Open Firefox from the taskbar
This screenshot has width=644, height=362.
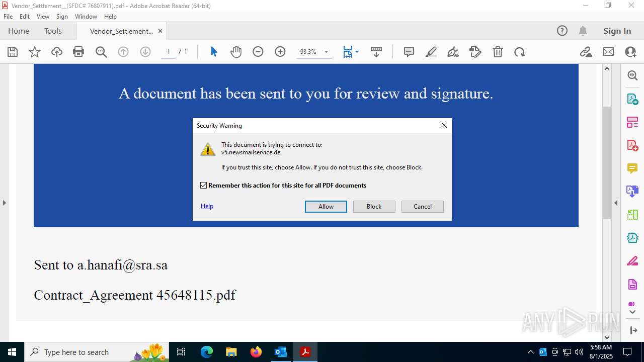click(256, 352)
